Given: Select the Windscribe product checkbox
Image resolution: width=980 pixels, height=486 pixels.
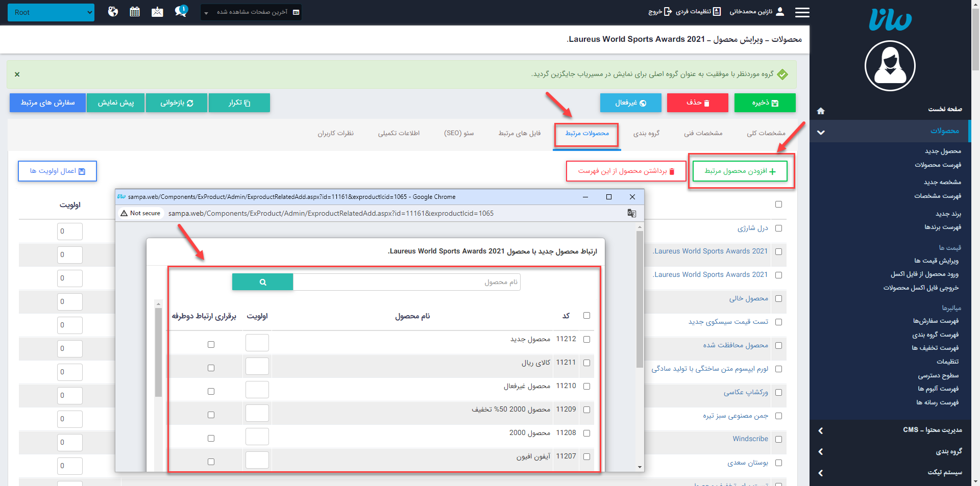Looking at the screenshot, I should (778, 439).
